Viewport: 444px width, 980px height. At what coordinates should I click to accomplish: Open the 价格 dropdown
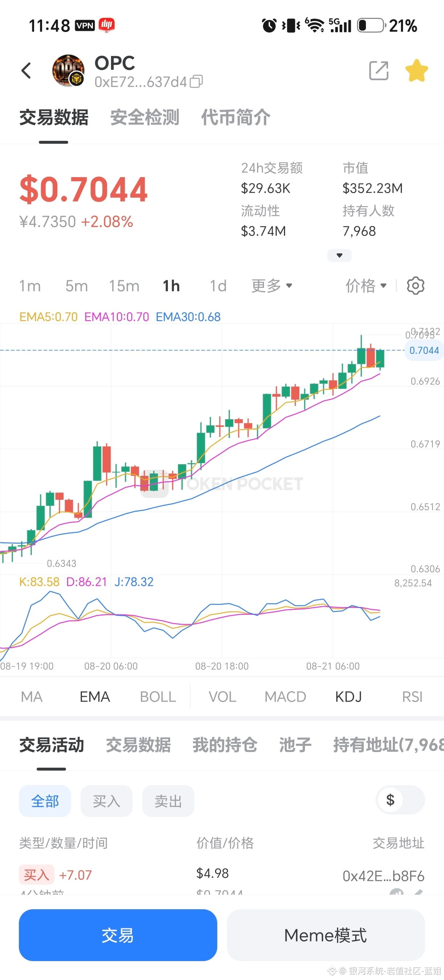366,286
